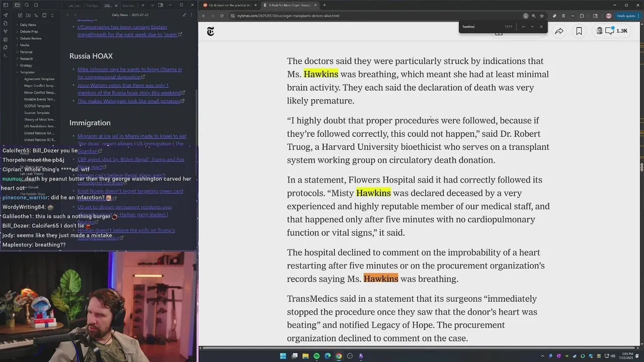Switch to 'Lab Lea...' Obsidian tab

(75, 6)
